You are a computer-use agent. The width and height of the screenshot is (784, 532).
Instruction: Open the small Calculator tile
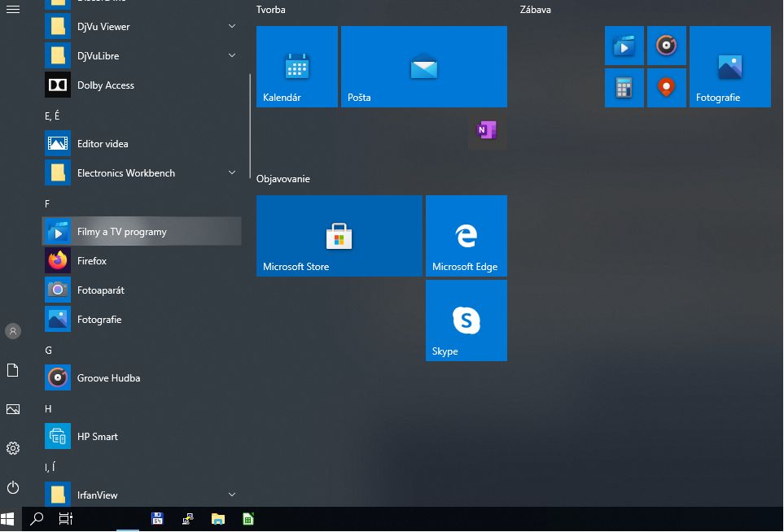[x=624, y=88]
